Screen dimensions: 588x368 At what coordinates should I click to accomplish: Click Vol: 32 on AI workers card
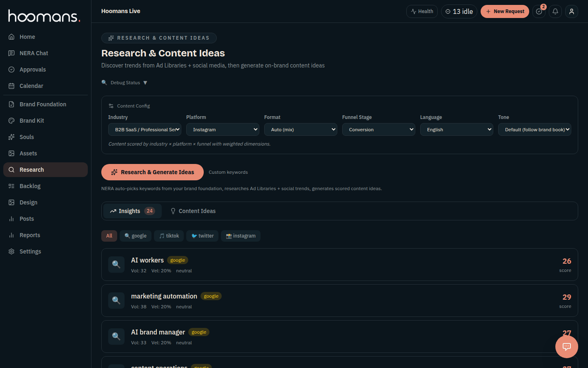(139, 271)
